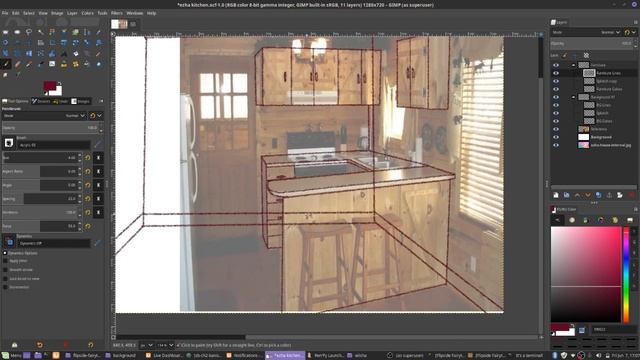
Task: Open the Filters menu
Action: click(x=117, y=13)
